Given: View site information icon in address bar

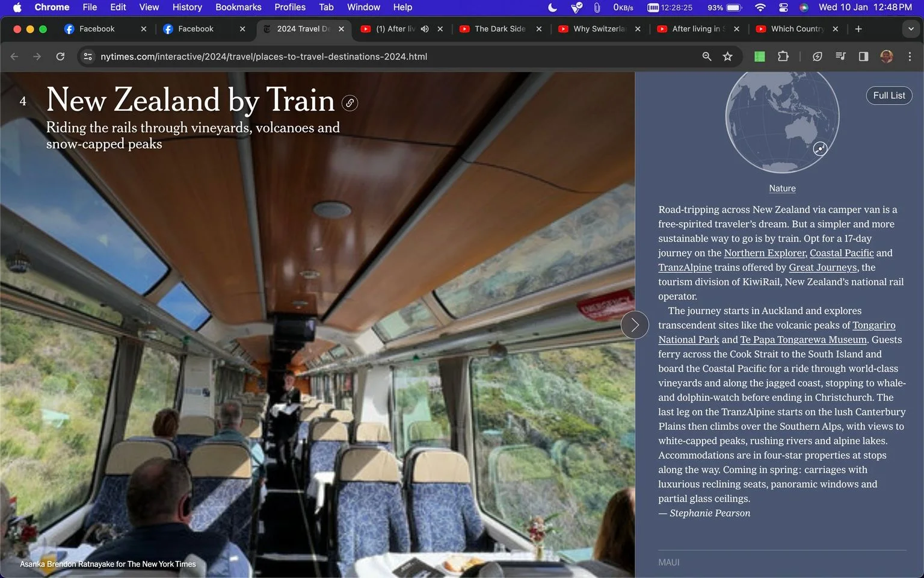Looking at the screenshot, I should click(x=88, y=57).
